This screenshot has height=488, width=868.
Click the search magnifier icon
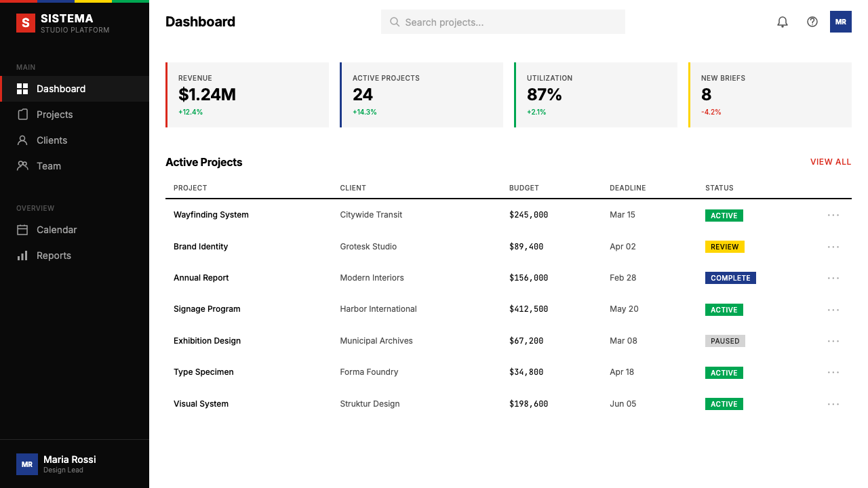point(395,22)
